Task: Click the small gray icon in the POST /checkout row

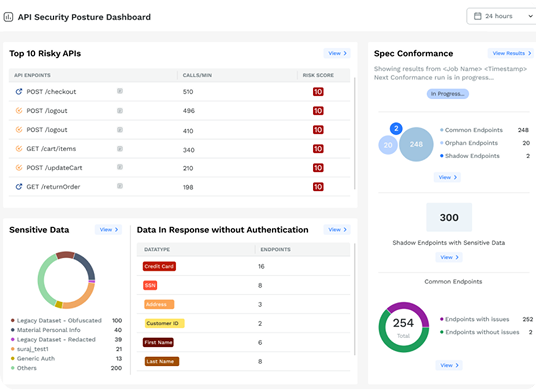Action: pos(120,91)
